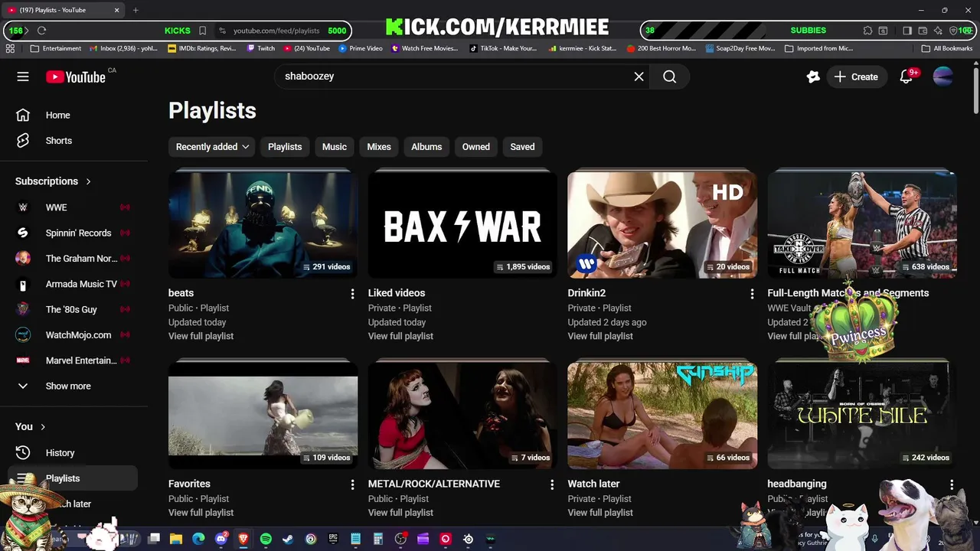This screenshot has width=980, height=551.
Task: Filter by the Albums chip
Action: 426,147
